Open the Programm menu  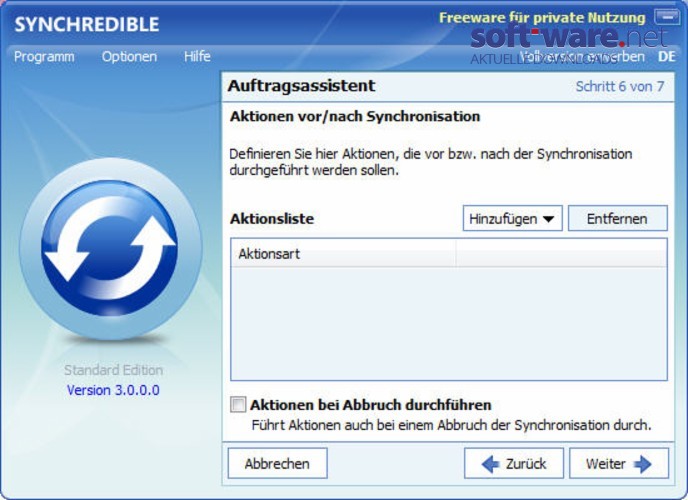click(x=44, y=57)
